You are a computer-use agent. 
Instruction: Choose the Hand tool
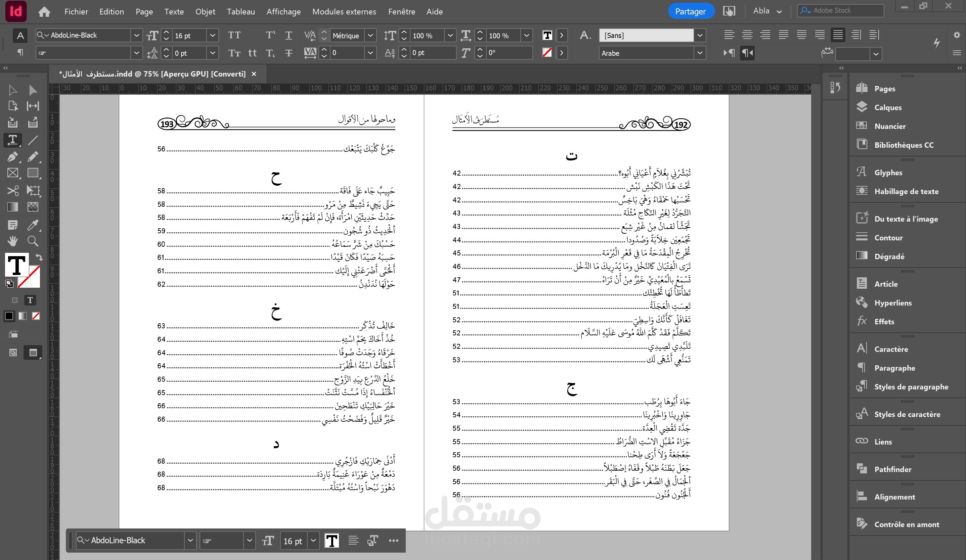click(x=13, y=241)
